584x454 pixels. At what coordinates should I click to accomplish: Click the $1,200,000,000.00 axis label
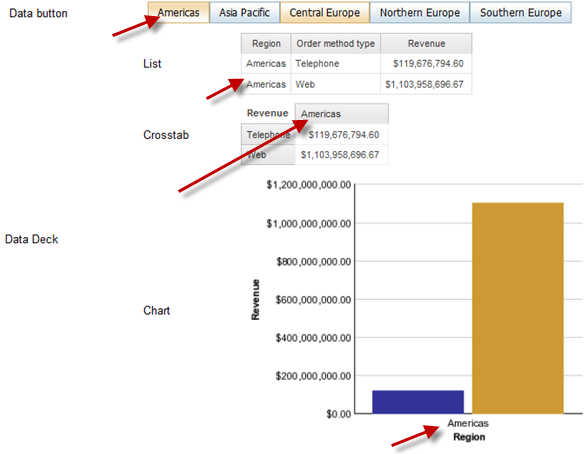pos(309,185)
